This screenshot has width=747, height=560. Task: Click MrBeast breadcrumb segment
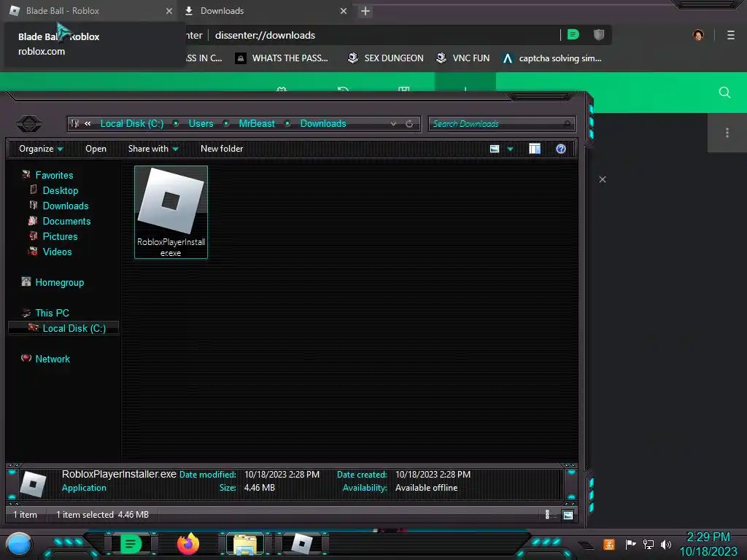tap(257, 123)
